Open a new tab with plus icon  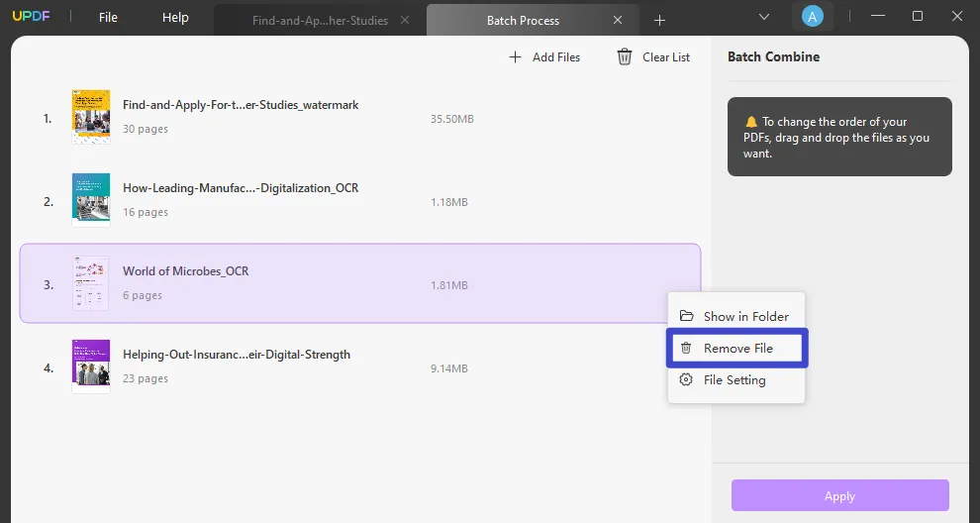point(660,20)
